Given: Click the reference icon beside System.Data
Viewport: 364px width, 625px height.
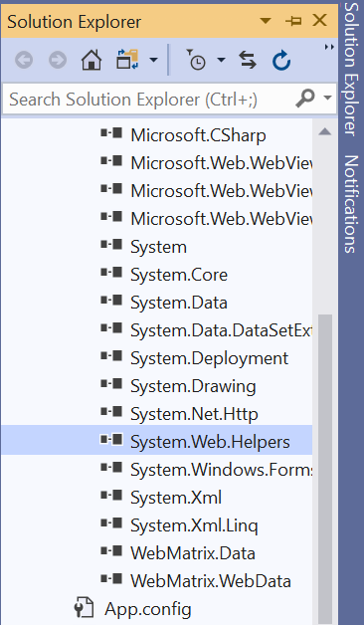Looking at the screenshot, I should pos(111,301).
